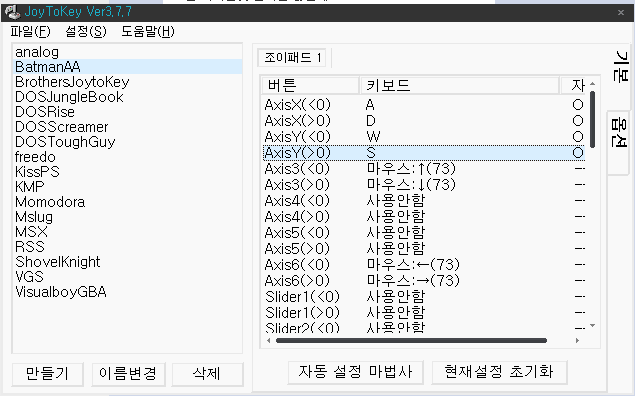Click the horizontal scrollbar thumb in button list
The image size is (635, 396).
pyautogui.click(x=411, y=341)
